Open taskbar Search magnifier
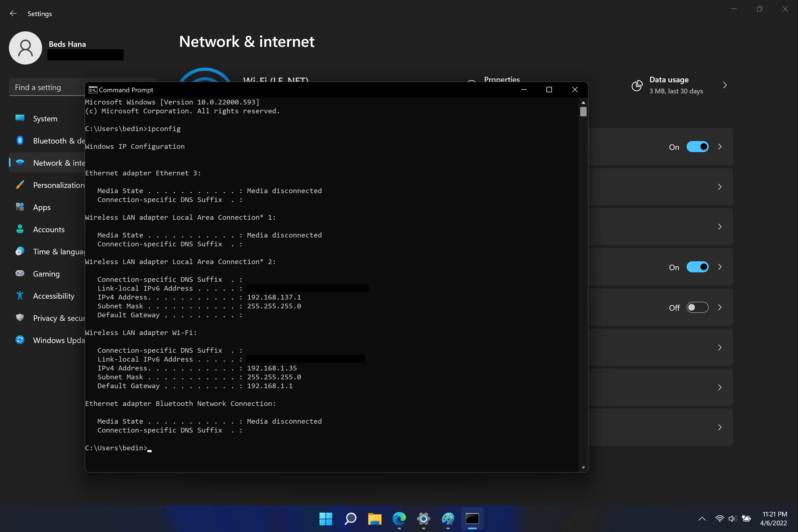The image size is (798, 532). pyautogui.click(x=350, y=518)
